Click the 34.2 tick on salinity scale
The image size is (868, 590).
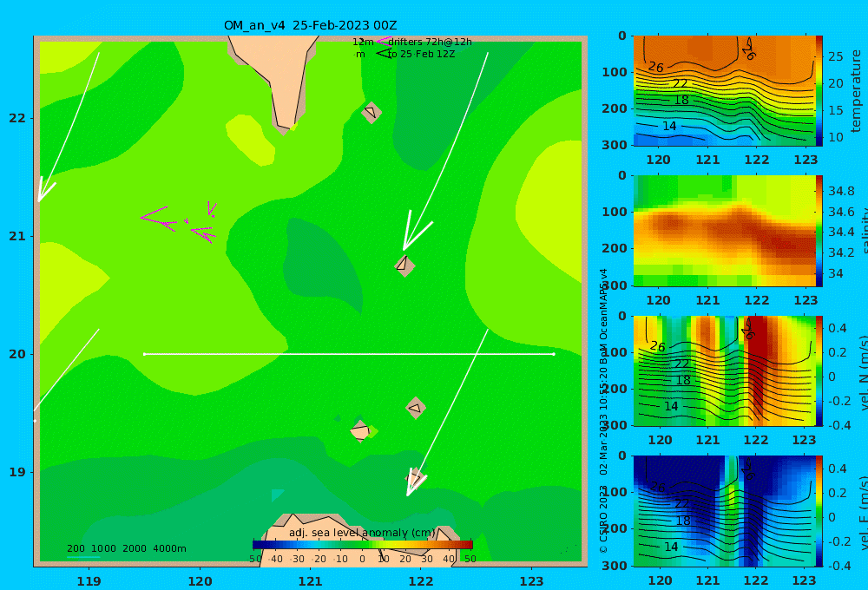click(841, 253)
